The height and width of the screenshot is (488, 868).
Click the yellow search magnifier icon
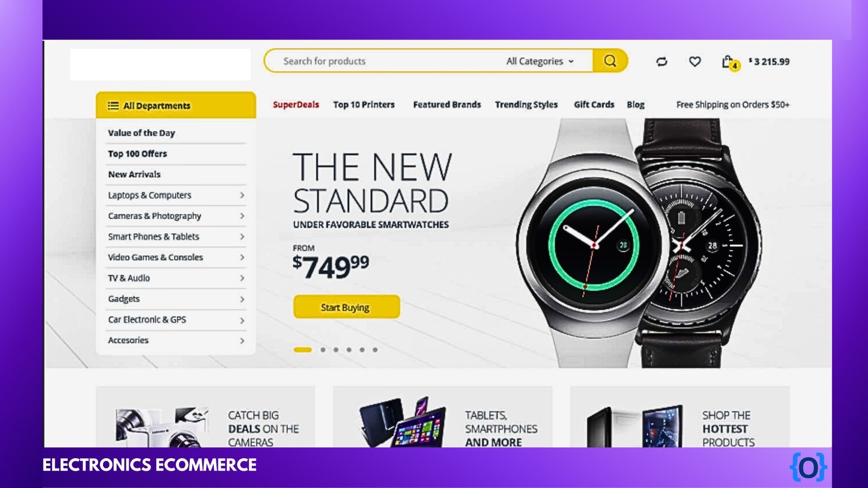610,61
